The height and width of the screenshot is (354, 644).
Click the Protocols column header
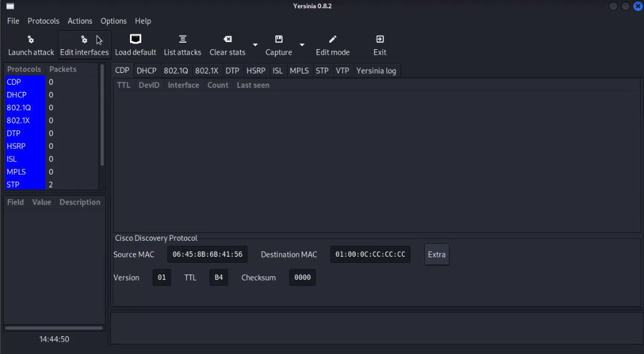24,69
